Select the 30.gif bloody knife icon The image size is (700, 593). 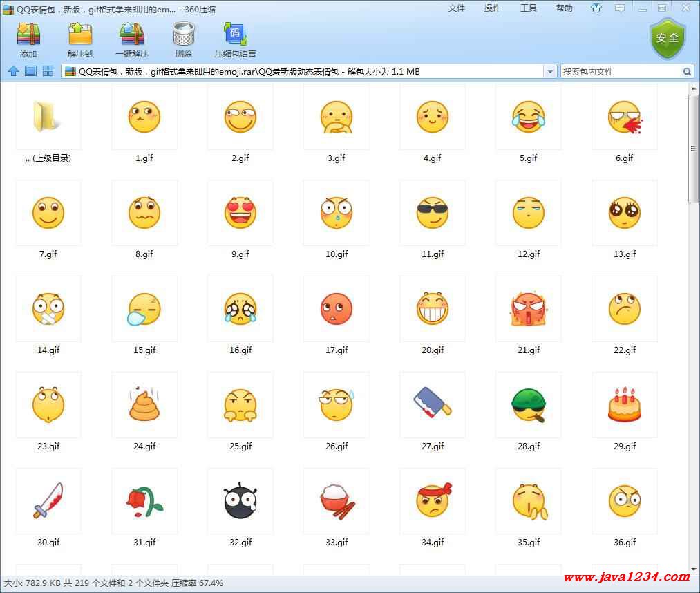coord(48,501)
